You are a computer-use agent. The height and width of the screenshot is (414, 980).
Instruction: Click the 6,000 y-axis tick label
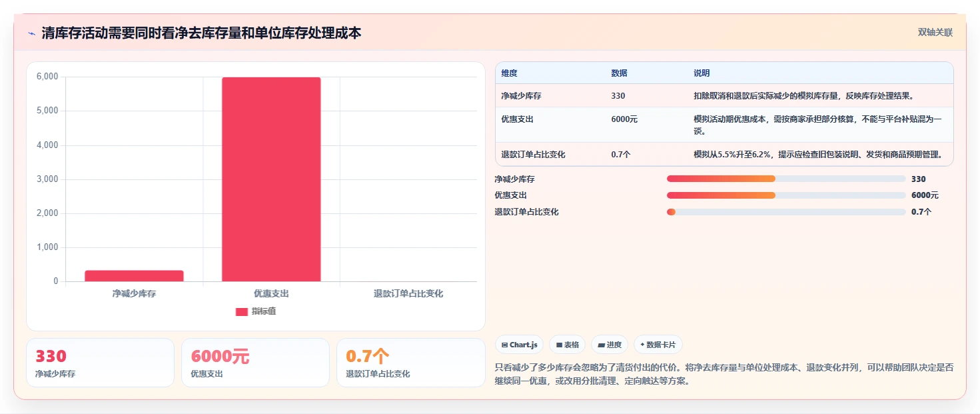point(47,77)
